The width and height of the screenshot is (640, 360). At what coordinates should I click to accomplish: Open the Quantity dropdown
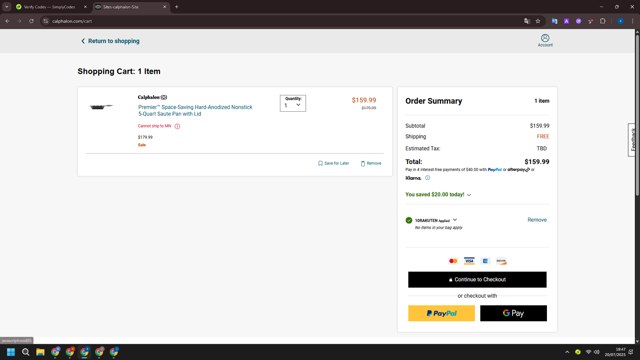293,103
